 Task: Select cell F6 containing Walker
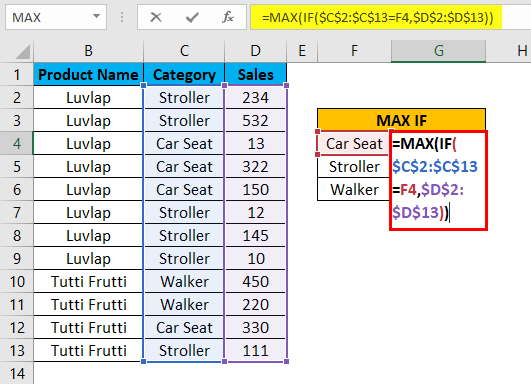click(354, 190)
